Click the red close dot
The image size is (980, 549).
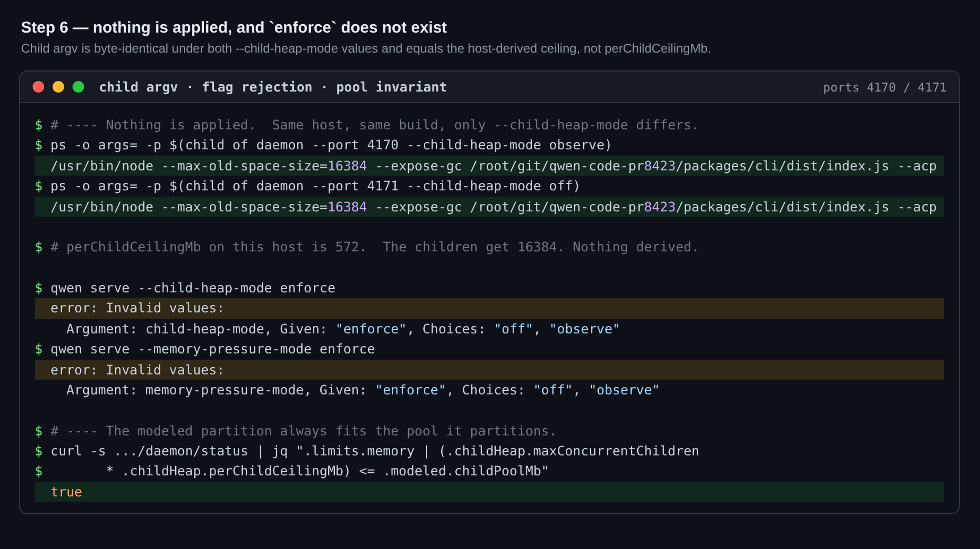click(38, 87)
